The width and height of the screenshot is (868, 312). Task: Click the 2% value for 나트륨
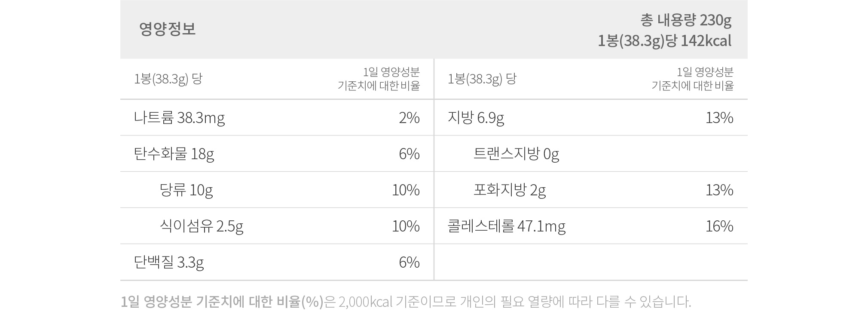click(409, 117)
